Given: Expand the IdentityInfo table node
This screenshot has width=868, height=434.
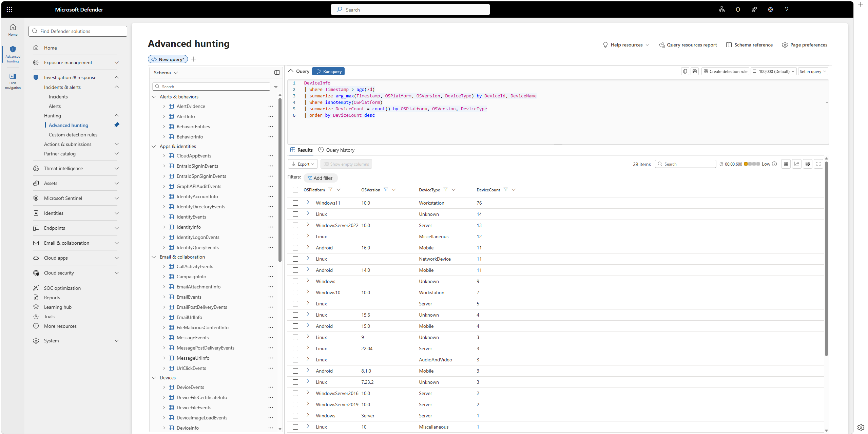Looking at the screenshot, I should pos(164,227).
